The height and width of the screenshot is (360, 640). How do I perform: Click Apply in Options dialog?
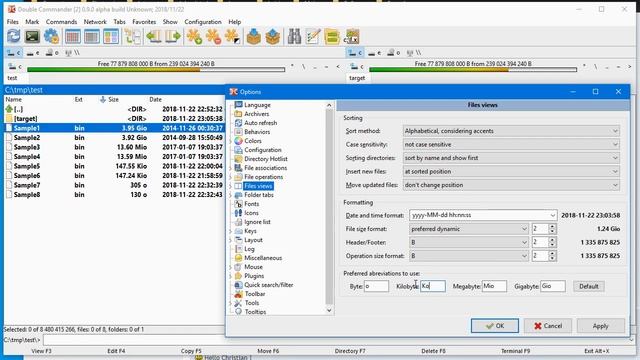click(601, 326)
